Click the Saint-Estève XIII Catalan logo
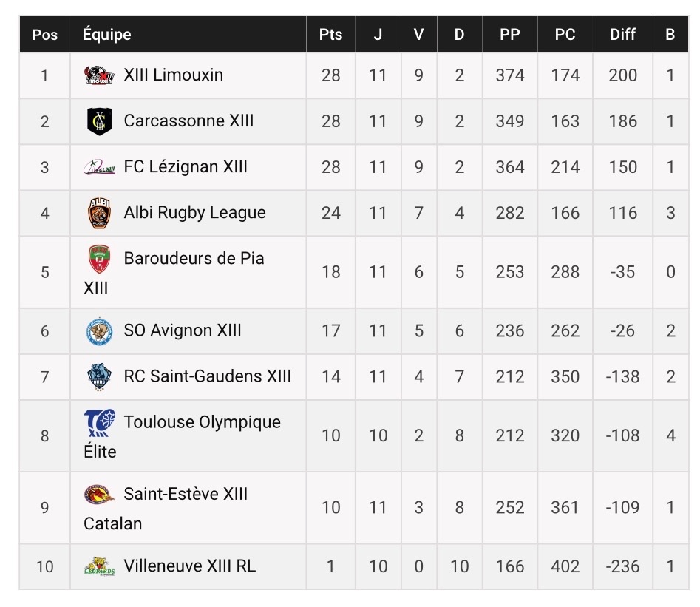Screen dimensions: 700x607 [99, 495]
